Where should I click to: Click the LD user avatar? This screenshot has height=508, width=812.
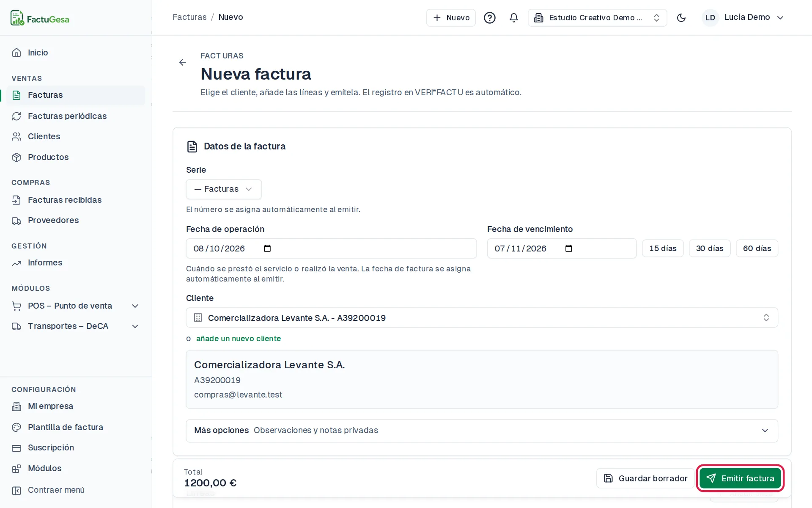710,18
